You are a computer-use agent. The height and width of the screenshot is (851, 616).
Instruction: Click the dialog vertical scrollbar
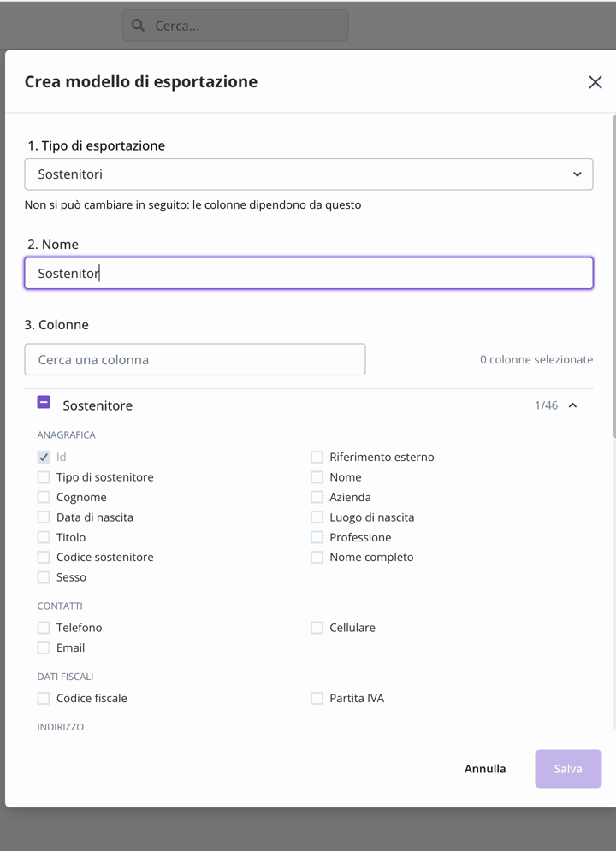[x=613, y=275]
